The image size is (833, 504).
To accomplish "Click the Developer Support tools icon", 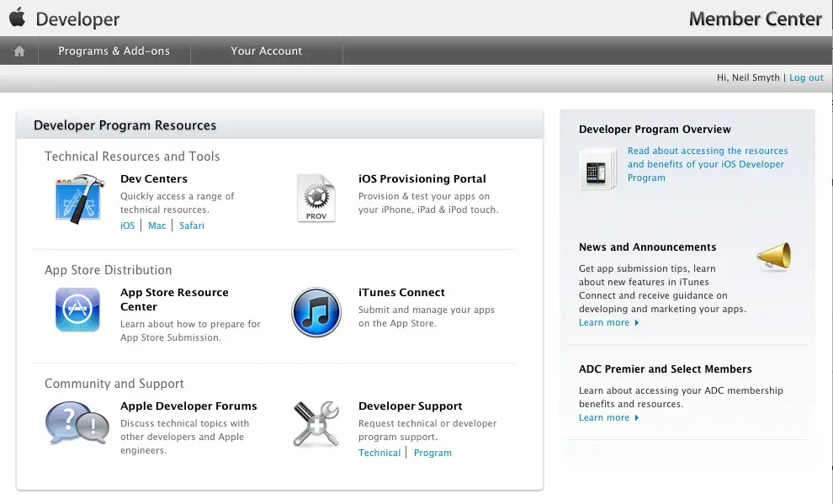I will pos(316,424).
